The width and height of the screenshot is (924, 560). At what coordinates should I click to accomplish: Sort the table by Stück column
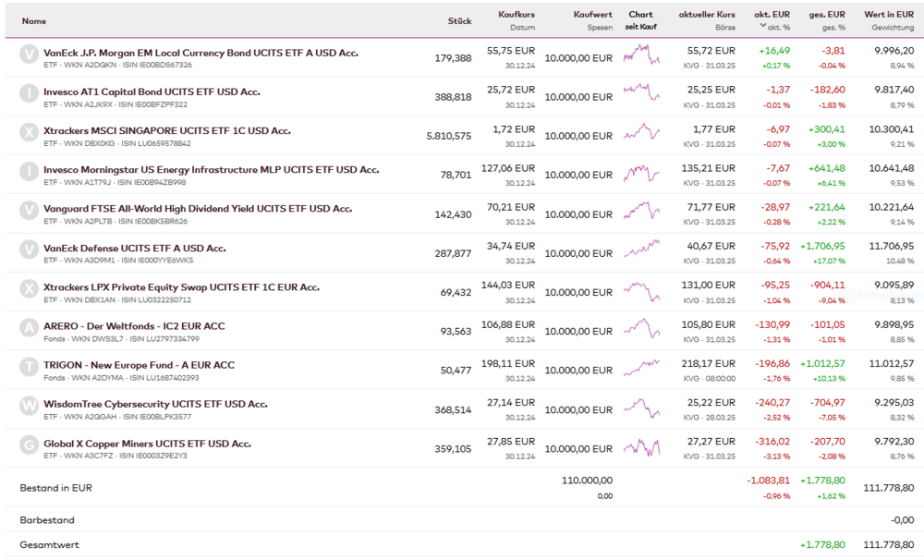click(459, 20)
